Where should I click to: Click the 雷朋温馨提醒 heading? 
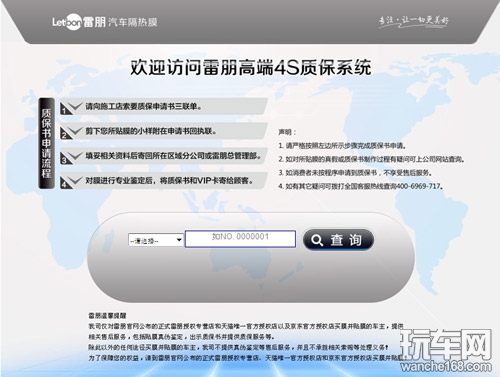pos(107,315)
